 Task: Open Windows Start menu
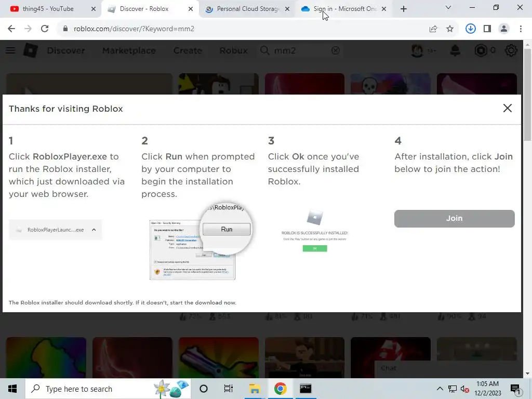pos(12,389)
